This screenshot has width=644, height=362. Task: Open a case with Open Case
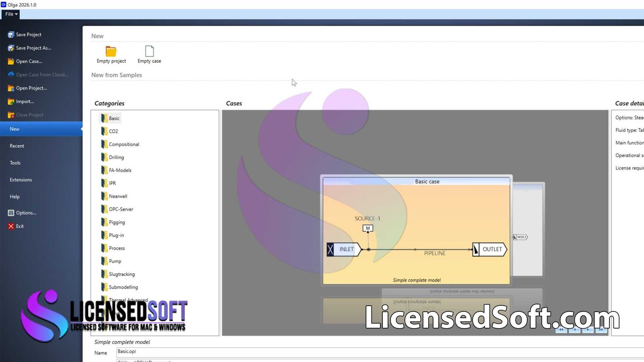[x=29, y=61]
